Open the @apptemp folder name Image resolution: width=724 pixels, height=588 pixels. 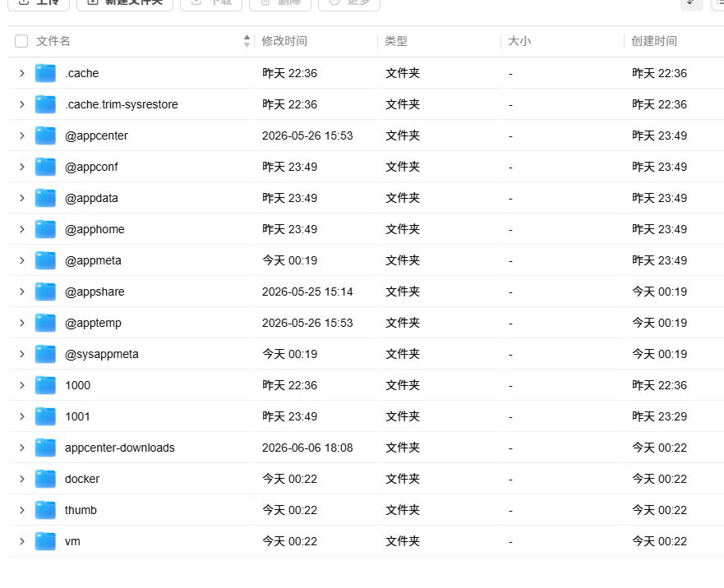93,323
